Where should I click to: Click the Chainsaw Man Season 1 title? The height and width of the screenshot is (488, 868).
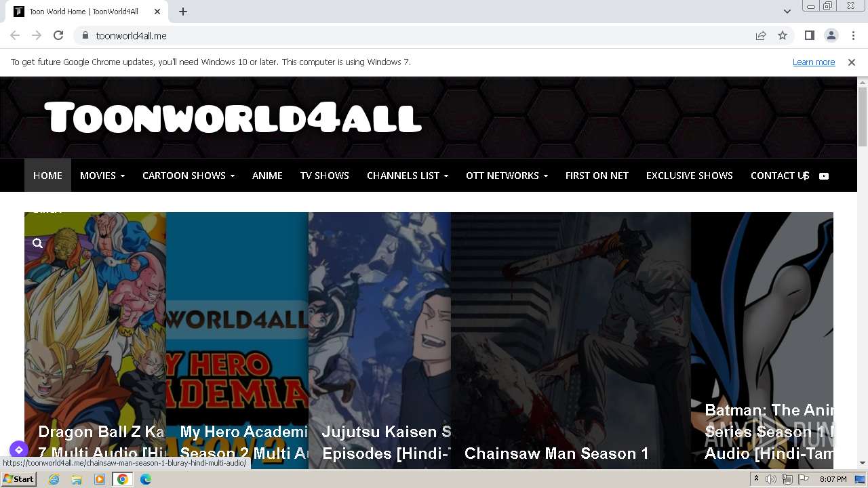(557, 453)
